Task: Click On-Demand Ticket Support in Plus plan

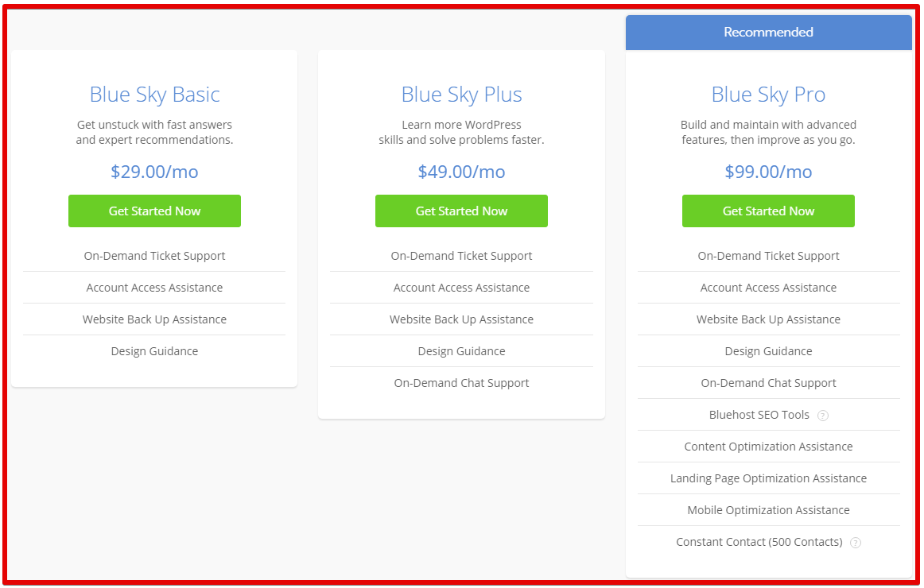Action: coord(461,256)
